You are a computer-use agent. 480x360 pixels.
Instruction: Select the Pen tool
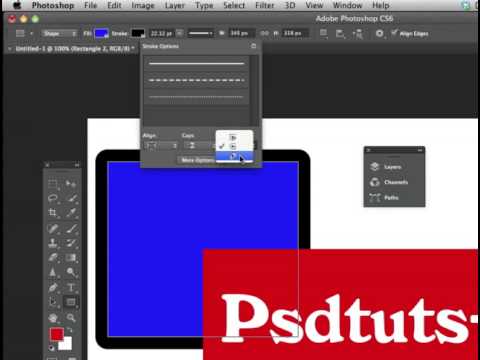coord(53,287)
